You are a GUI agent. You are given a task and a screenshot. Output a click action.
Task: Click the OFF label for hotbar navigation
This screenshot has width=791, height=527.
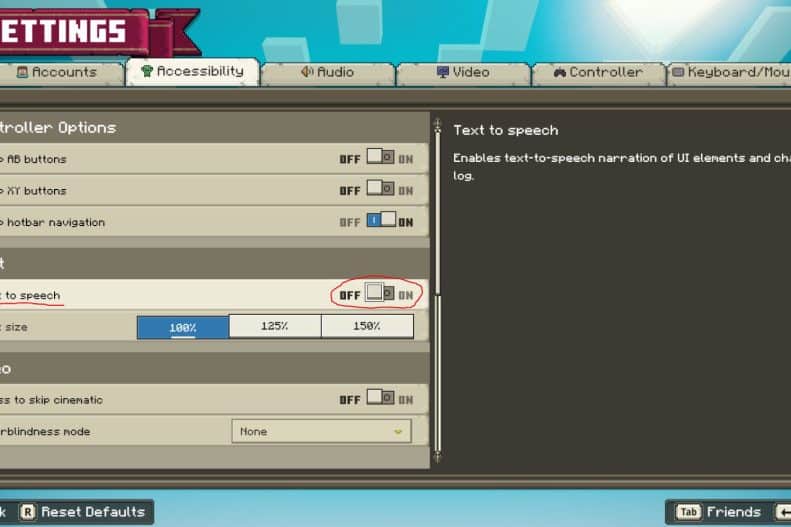click(350, 222)
